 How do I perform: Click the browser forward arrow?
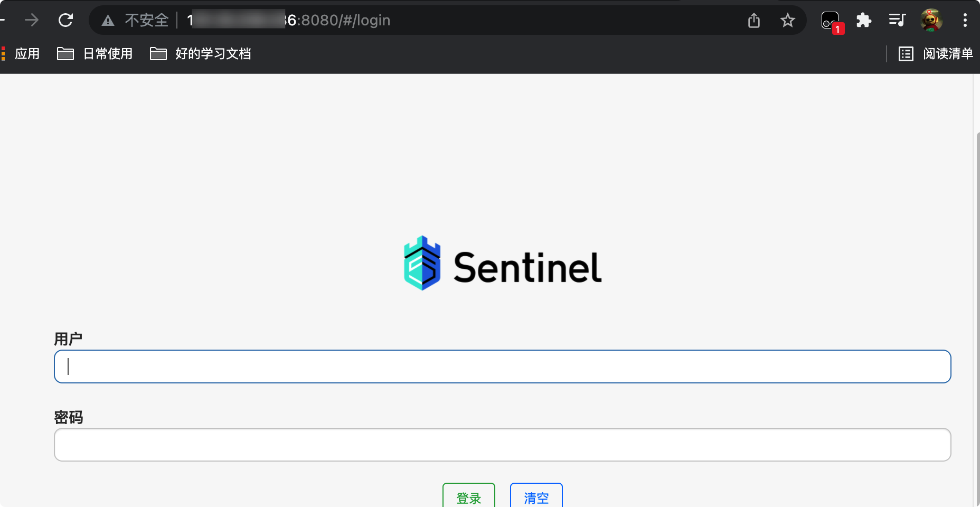click(32, 21)
